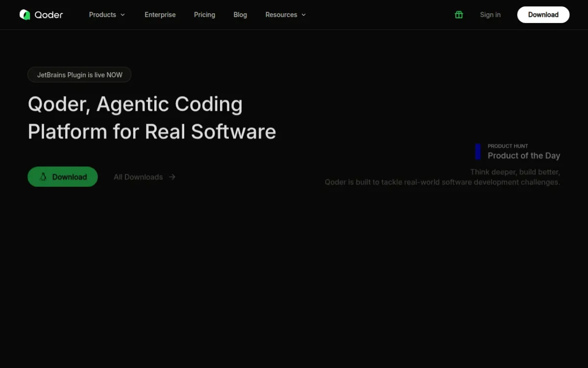The image size is (588, 368).
Task: Visit the Blog link in navigation
Action: click(x=240, y=15)
